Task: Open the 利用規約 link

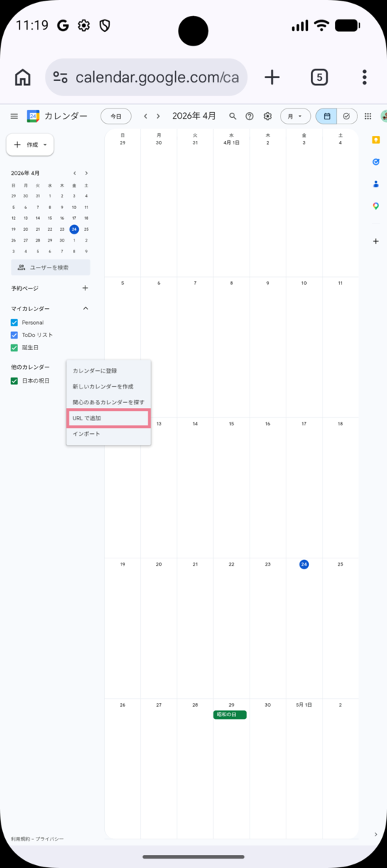Action: click(20, 838)
